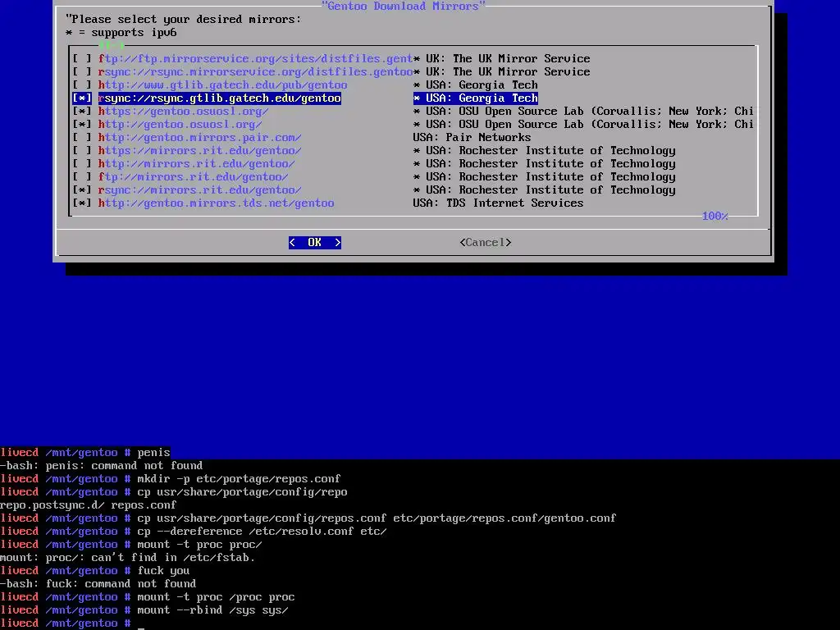Click the 100% scroll position indicator
Screen dimensions: 840x630
tap(715, 216)
